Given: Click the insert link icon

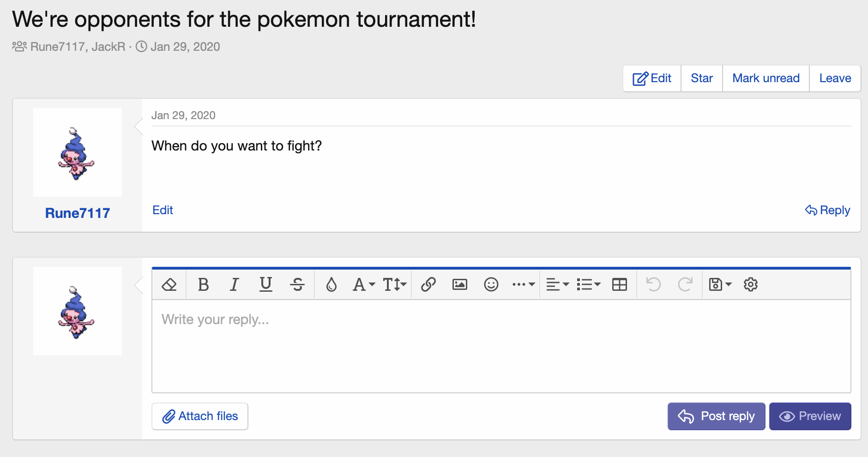Looking at the screenshot, I should (x=428, y=284).
